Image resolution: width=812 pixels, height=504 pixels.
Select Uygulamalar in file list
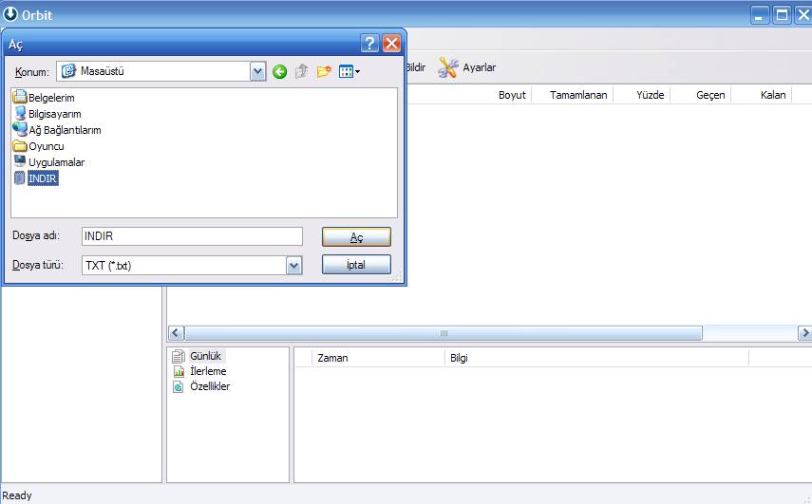click(56, 162)
